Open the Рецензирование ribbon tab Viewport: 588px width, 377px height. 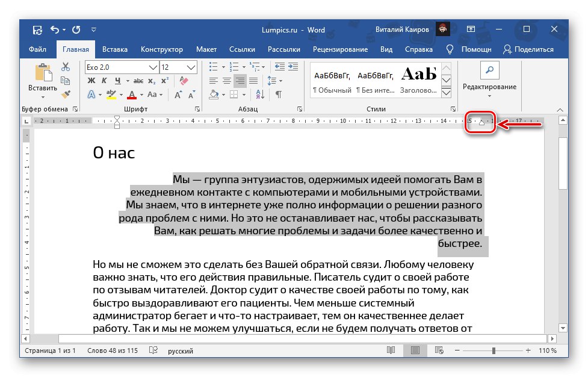click(340, 49)
